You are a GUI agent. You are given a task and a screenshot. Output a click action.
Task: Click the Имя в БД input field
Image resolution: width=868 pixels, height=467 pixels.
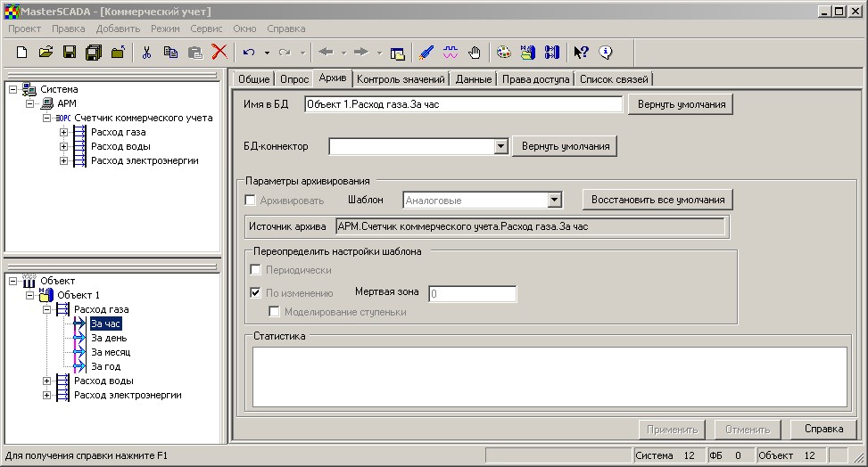463,104
